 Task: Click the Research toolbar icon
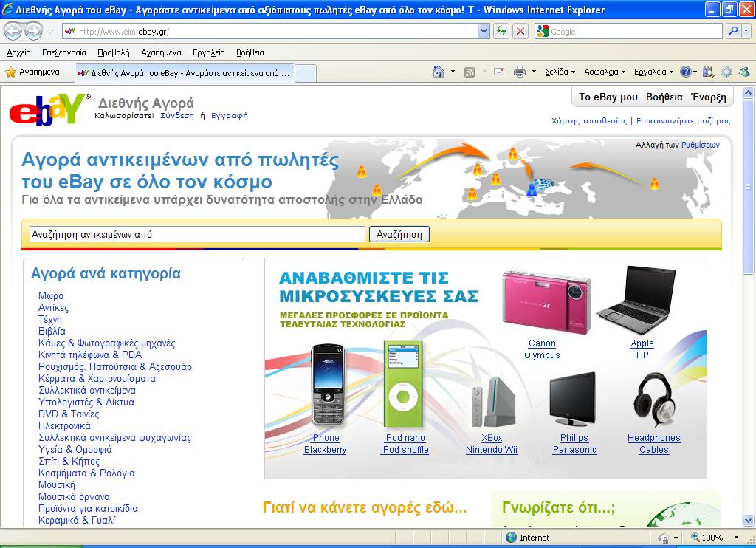[708, 72]
